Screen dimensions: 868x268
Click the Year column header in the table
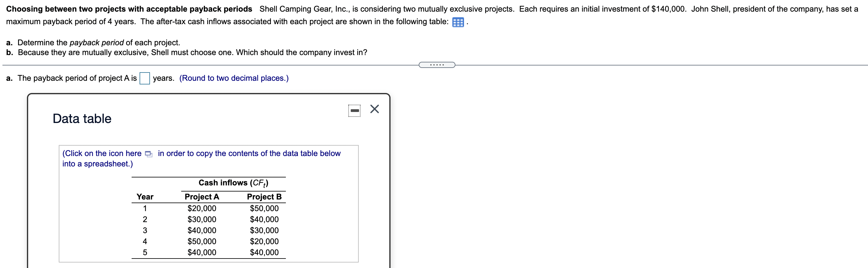(144, 197)
